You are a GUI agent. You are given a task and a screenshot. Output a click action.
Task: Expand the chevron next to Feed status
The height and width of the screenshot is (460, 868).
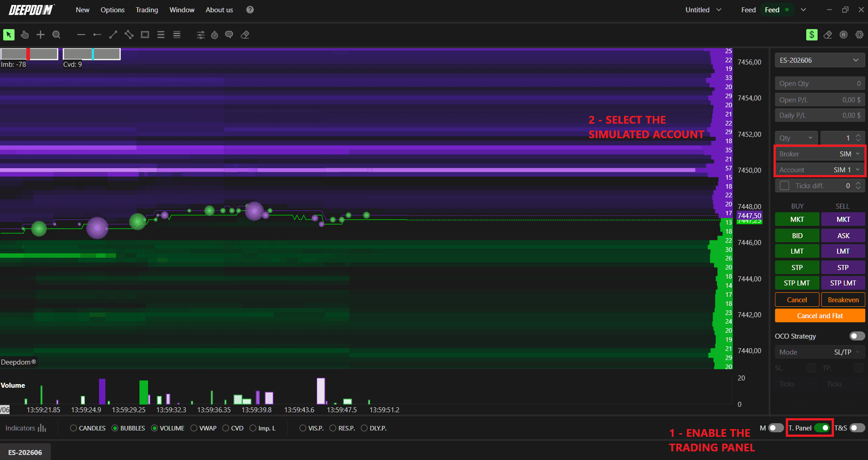(804, 10)
